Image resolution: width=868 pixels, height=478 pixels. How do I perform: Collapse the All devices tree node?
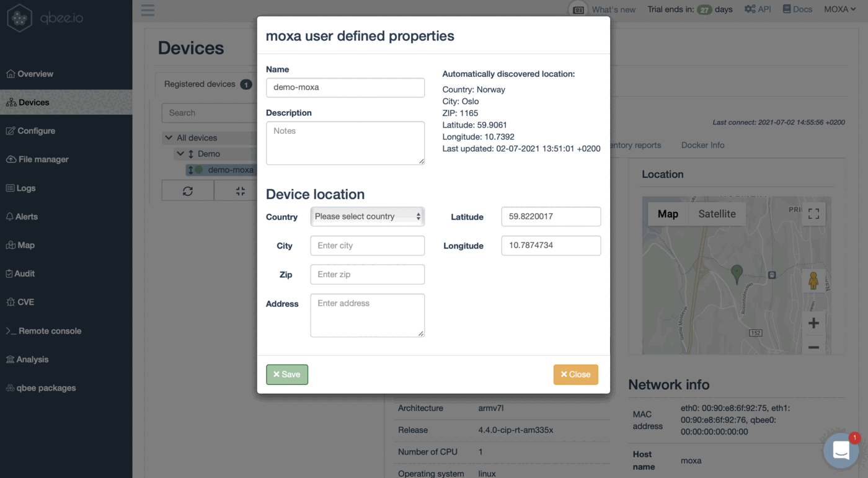click(169, 138)
